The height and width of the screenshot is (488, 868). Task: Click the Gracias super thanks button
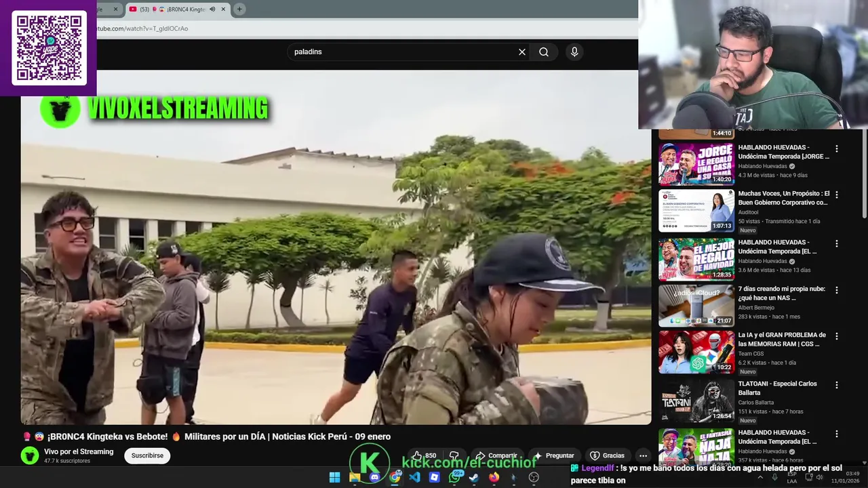[607, 455]
